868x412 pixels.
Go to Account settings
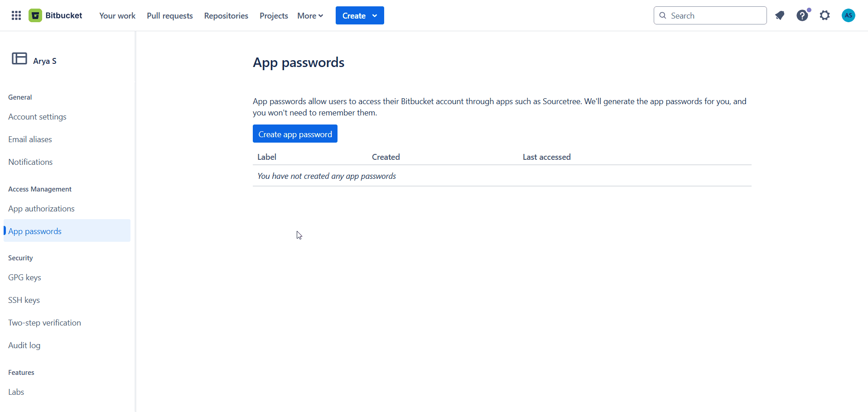click(x=37, y=116)
